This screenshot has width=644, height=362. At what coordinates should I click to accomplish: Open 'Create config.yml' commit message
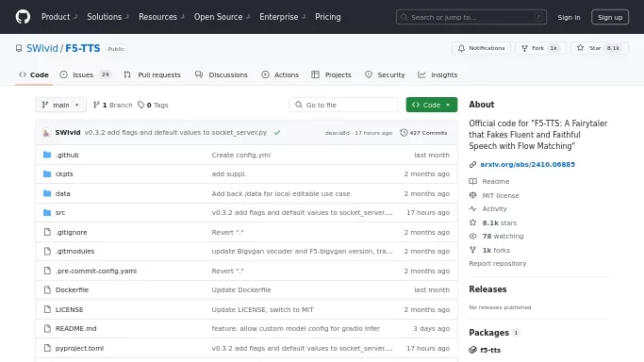(x=241, y=156)
